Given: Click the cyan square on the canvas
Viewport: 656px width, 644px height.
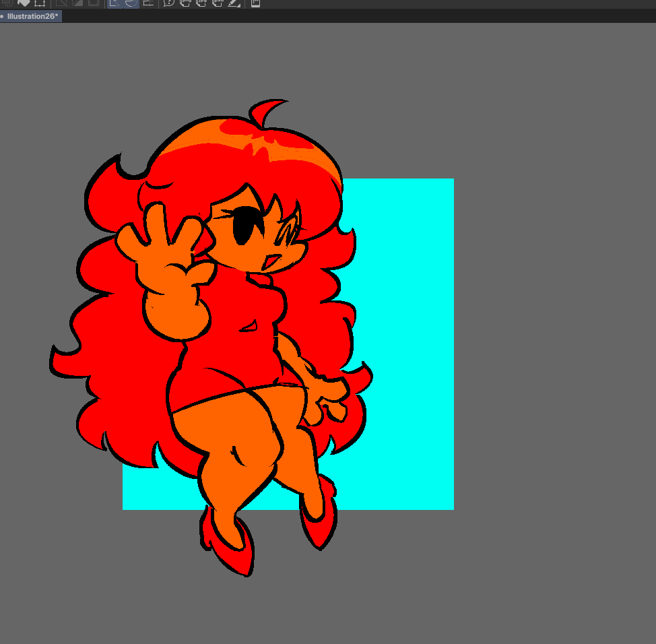Looking at the screenshot, I should 401,343.
